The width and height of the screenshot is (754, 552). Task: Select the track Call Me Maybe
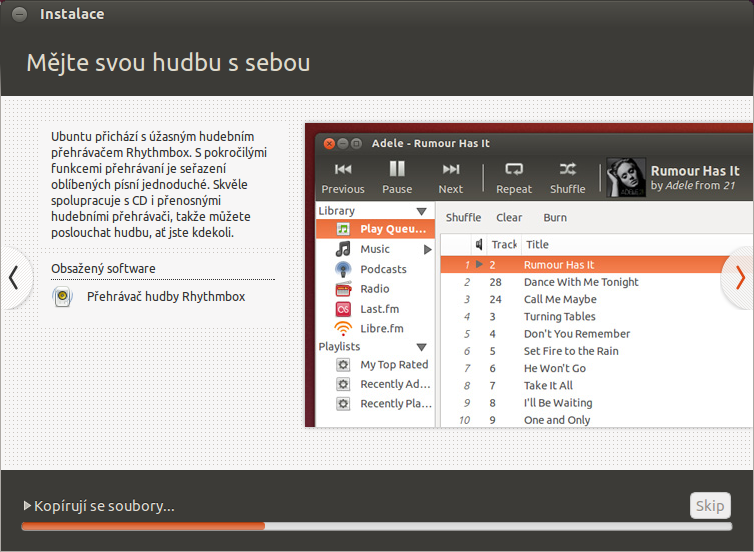560,299
